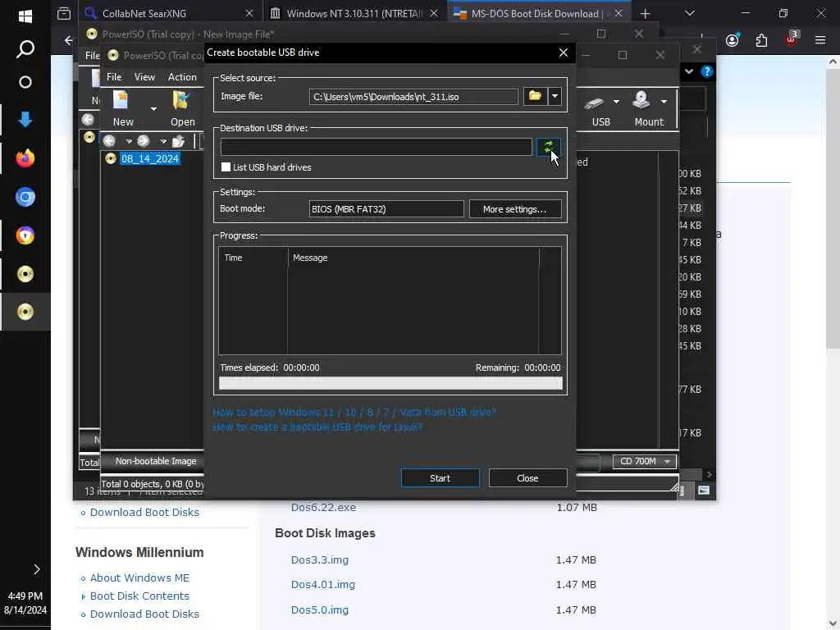Collapse ribbon with the chevron beside help
This screenshot has height=630, width=840.
pos(689,71)
